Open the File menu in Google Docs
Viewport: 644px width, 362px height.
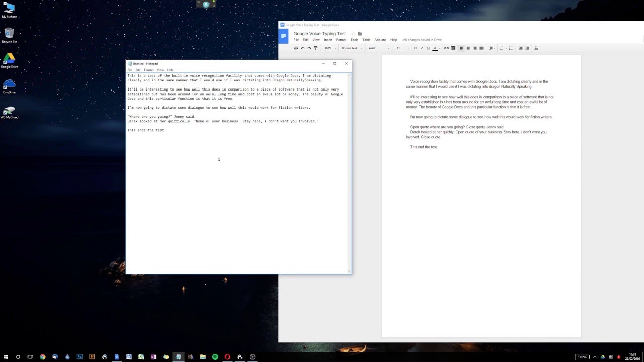pyautogui.click(x=296, y=40)
